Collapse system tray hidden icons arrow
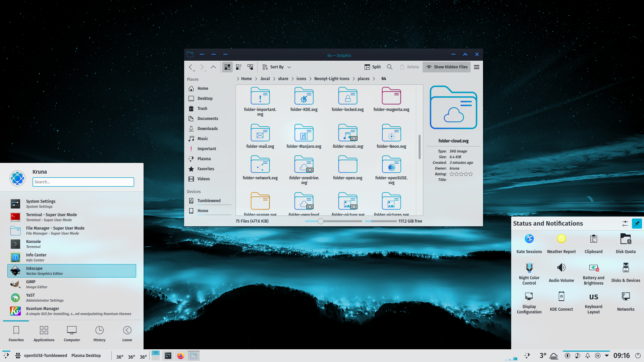The height and width of the screenshot is (362, 644). 607,356
